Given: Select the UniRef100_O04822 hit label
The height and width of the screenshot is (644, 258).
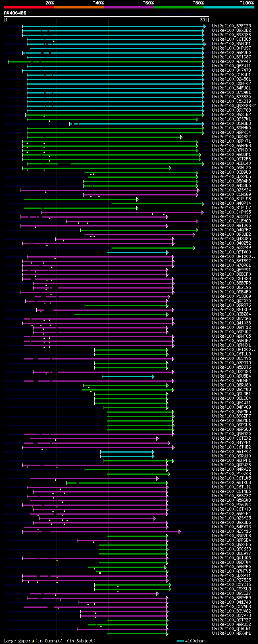Looking at the screenshot, I should (231, 137).
